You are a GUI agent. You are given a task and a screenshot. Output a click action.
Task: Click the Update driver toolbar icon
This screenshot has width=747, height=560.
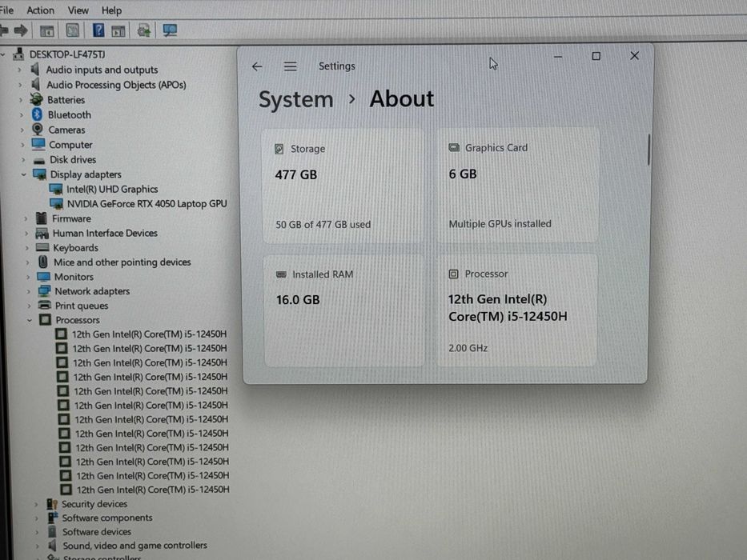pos(144,31)
